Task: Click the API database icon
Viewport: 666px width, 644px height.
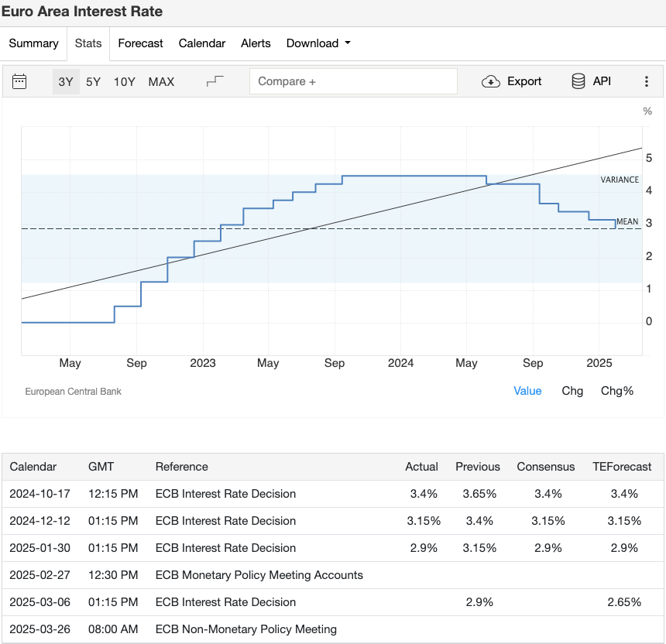Action: tap(578, 81)
